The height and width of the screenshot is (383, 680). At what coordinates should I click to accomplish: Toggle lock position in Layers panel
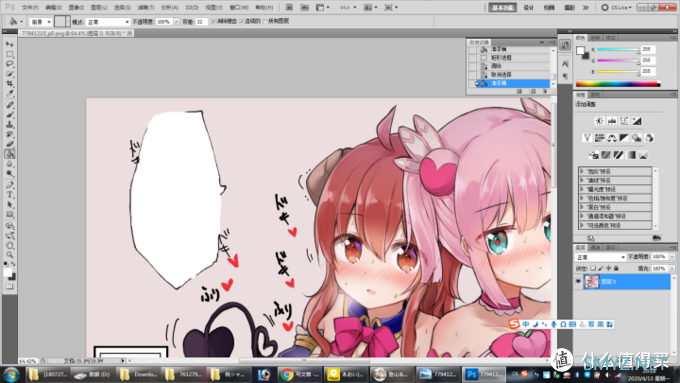point(608,268)
